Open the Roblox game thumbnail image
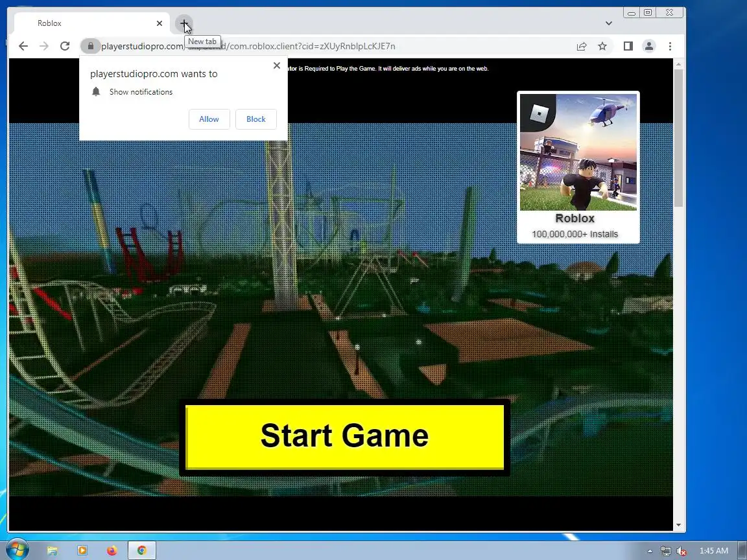 (x=578, y=152)
